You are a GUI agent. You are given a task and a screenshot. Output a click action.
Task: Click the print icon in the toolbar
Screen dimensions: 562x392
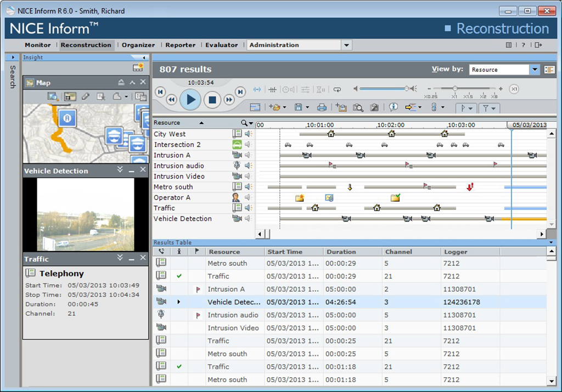tap(322, 107)
